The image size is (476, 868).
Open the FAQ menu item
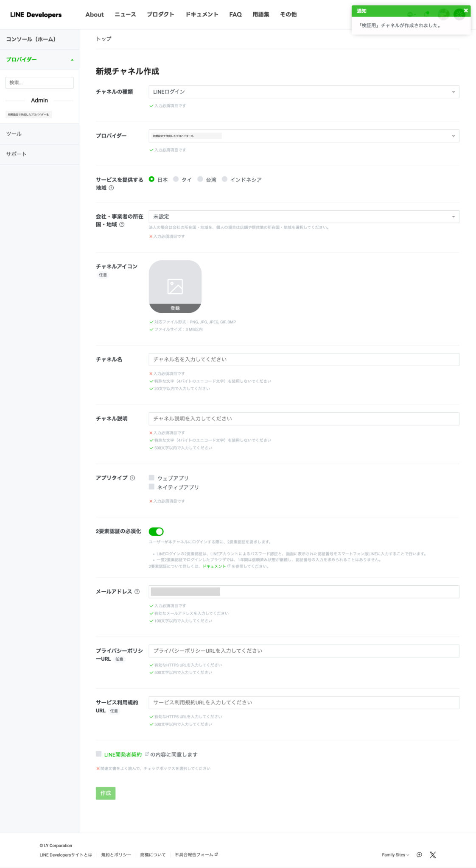tap(235, 14)
